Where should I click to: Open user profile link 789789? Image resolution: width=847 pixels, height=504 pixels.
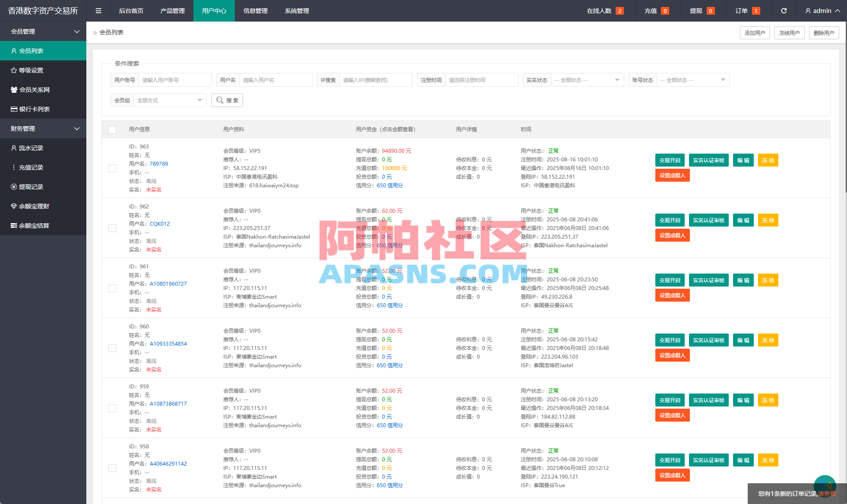coord(159,164)
